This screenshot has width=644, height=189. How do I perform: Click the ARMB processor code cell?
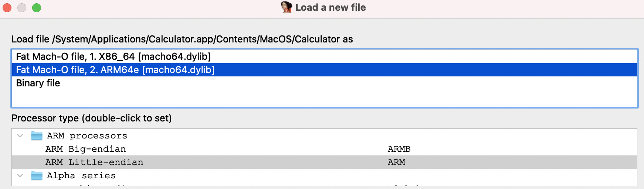(399, 149)
